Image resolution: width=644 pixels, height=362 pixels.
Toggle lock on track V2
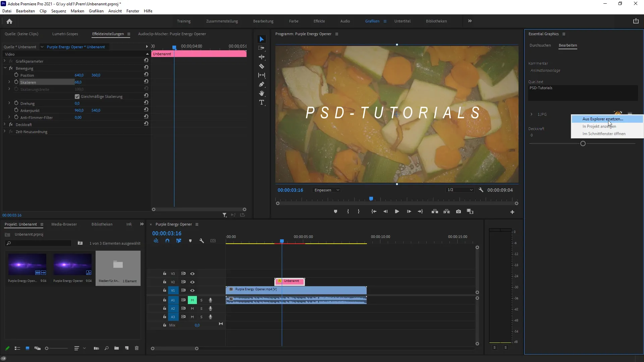[165, 282]
